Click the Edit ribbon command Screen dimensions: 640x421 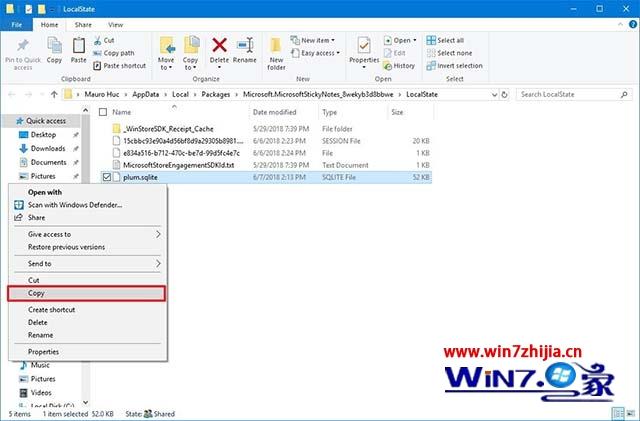pyautogui.click(x=395, y=53)
